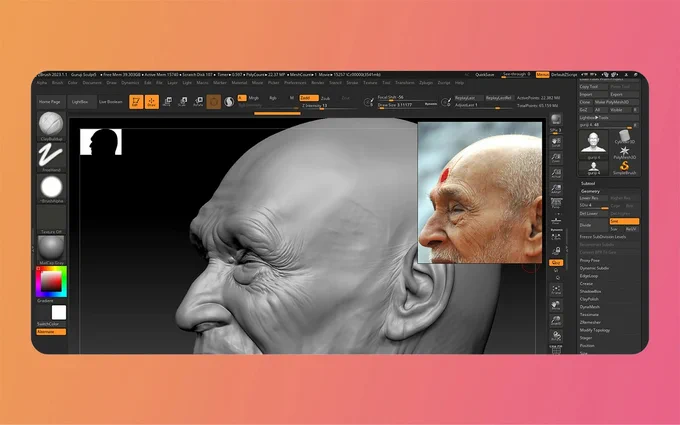Click the Lower Res button
The height and width of the screenshot is (425, 680).
click(x=593, y=198)
